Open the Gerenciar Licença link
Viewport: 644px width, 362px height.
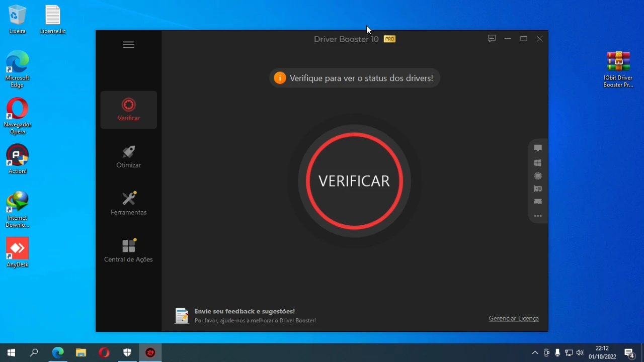click(514, 318)
